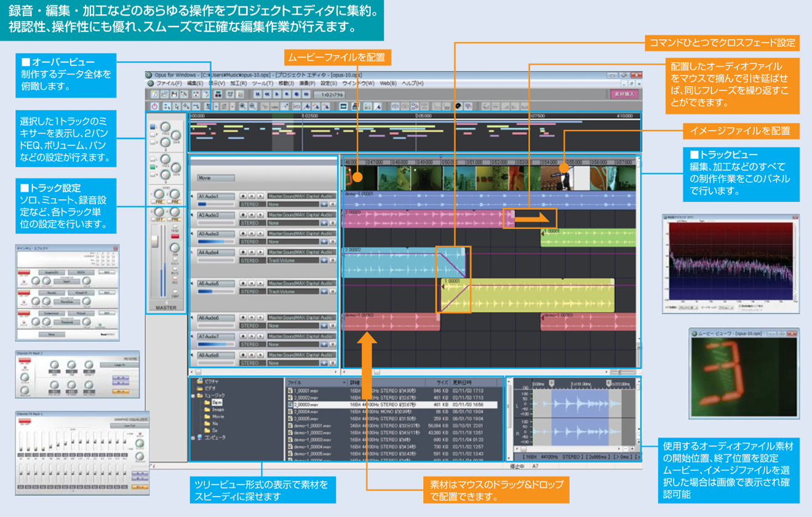
Task: Click the zoom in magnifier icon
Action: 243,106
